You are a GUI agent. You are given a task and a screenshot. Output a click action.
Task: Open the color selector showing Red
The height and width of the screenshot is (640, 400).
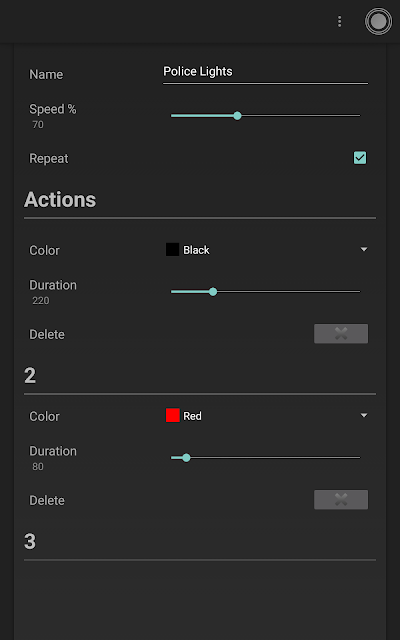tap(266, 416)
